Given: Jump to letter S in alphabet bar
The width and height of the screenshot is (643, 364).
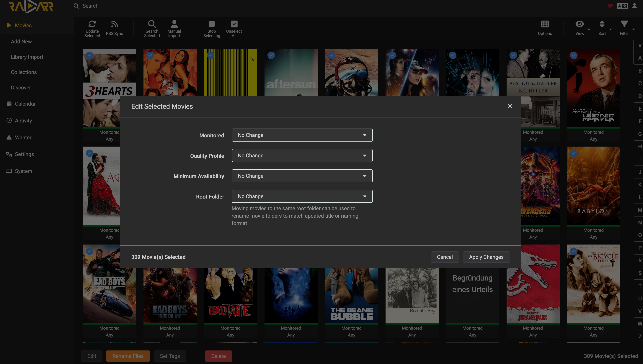Looking at the screenshot, I should coord(639,273).
